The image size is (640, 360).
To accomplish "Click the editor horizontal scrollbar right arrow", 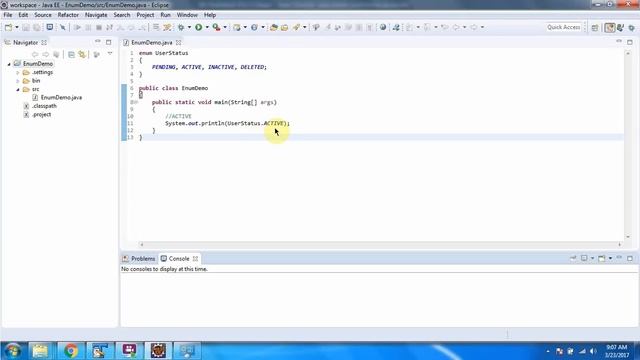I will coord(620,244).
